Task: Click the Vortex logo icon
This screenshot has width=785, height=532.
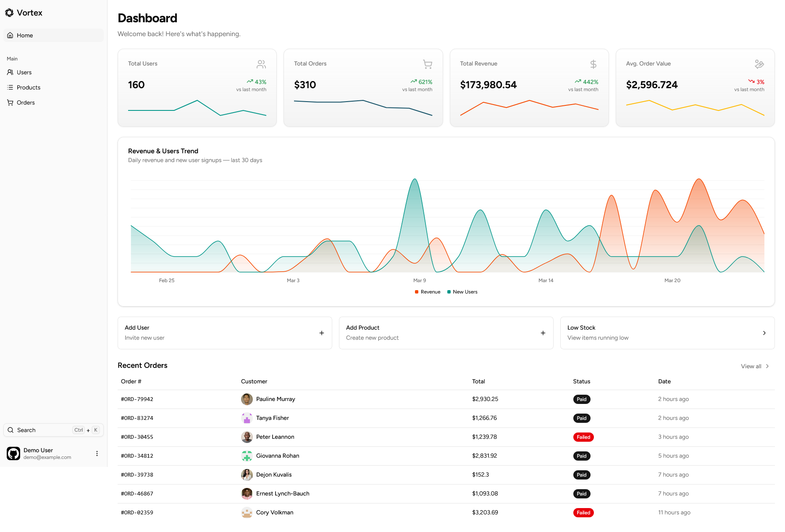Action: pyautogui.click(x=10, y=13)
